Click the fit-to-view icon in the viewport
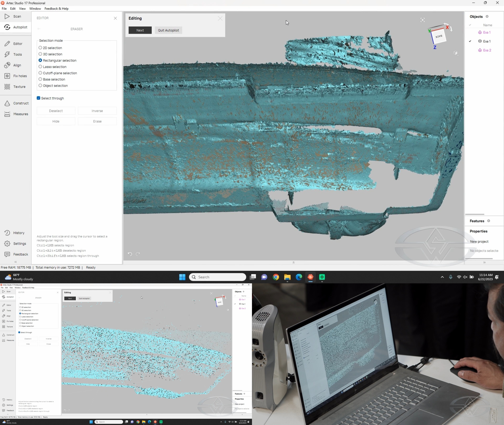The width and height of the screenshot is (504, 425). click(x=422, y=20)
